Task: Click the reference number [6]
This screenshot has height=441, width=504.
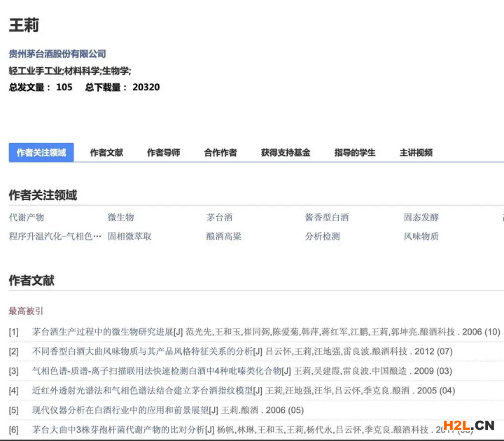Action: click(13, 430)
